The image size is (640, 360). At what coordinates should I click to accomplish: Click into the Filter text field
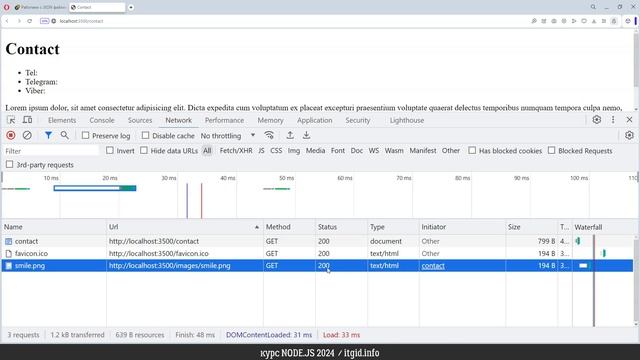point(51,151)
